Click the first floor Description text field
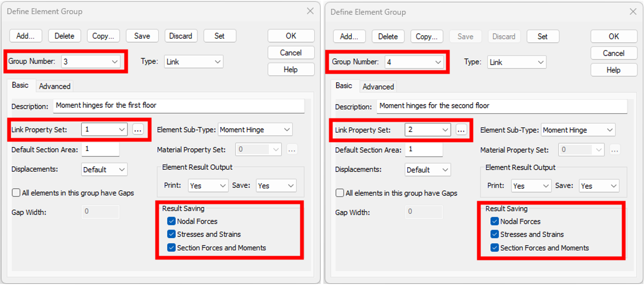 point(179,106)
